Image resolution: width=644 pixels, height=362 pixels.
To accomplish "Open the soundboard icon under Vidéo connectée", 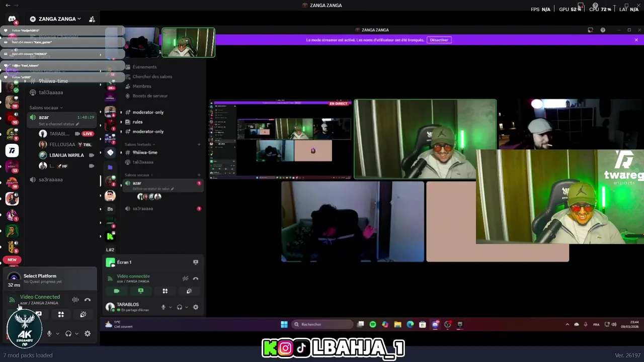I will coord(189,291).
